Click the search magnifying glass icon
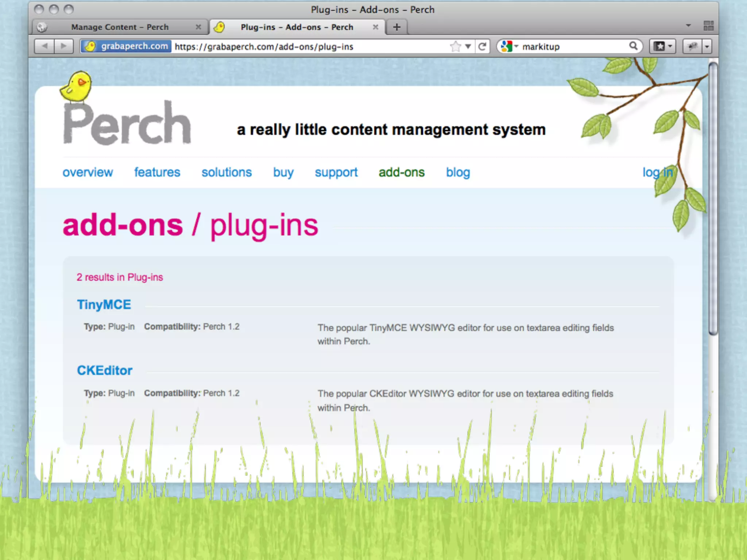 633,46
